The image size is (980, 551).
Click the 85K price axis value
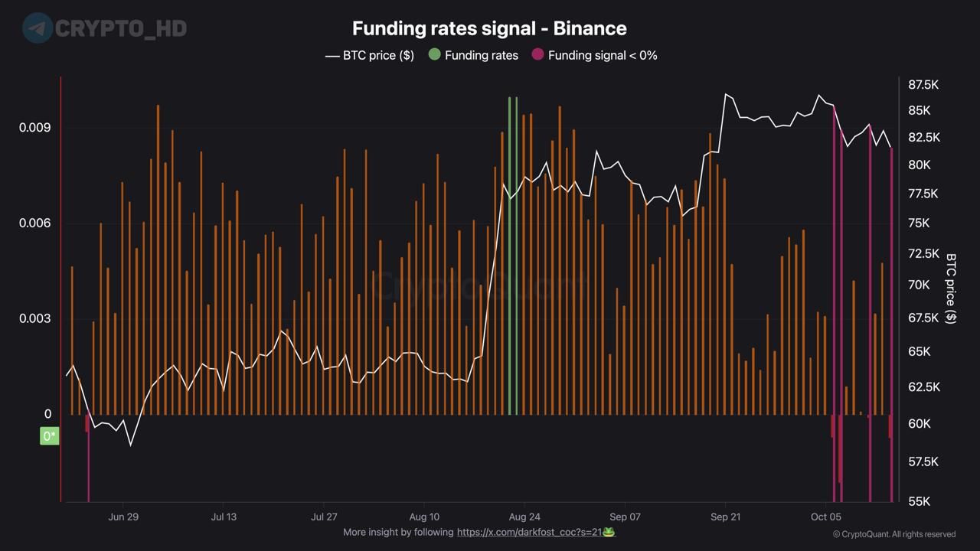tap(920, 110)
